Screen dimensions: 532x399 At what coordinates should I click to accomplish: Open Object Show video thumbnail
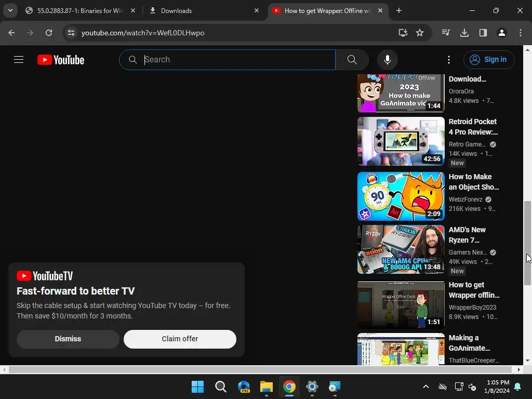(x=401, y=196)
